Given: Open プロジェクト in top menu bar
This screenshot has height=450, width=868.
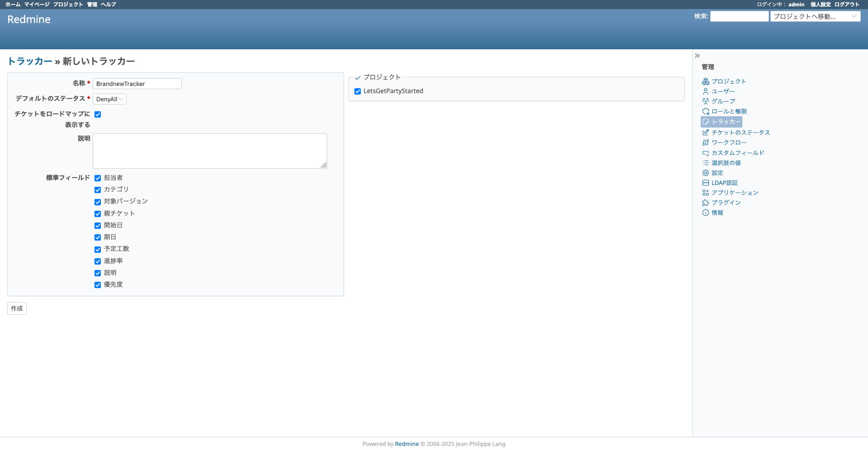Looking at the screenshot, I should (68, 5).
